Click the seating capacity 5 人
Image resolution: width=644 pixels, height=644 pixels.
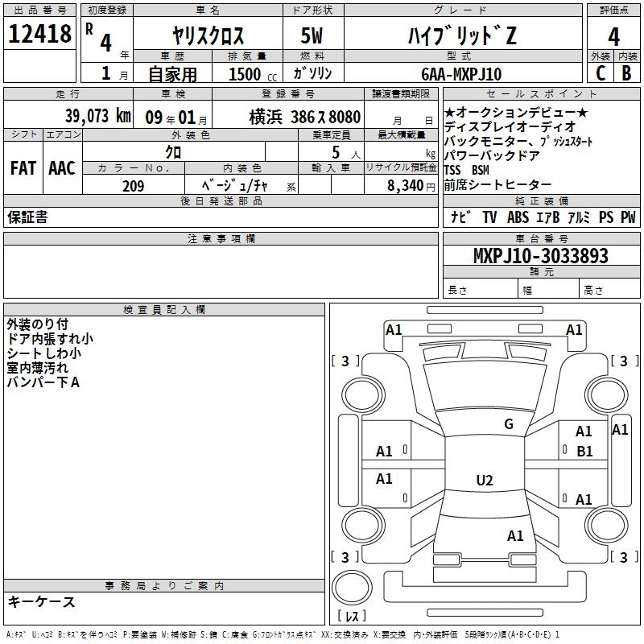click(x=346, y=152)
